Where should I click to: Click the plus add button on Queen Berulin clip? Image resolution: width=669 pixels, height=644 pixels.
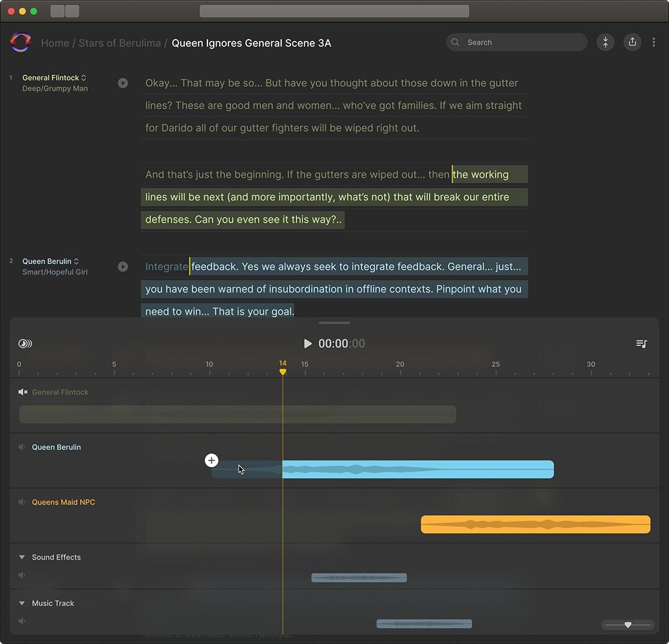(x=212, y=461)
